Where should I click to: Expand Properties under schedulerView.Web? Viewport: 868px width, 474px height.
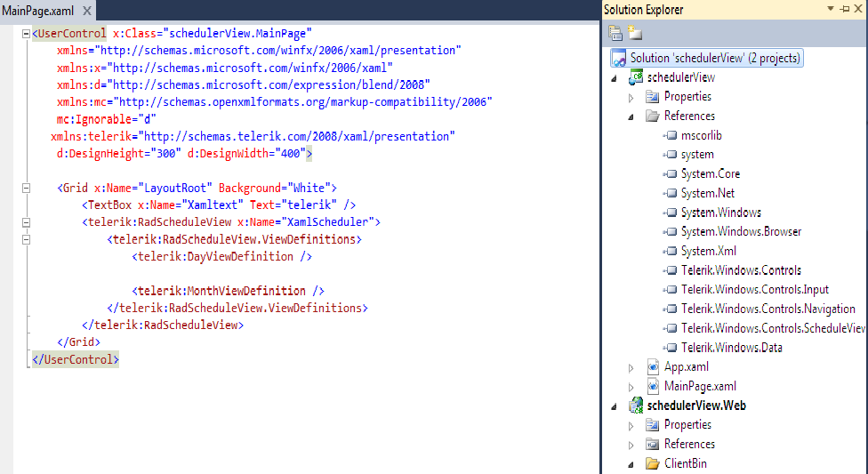(631, 426)
